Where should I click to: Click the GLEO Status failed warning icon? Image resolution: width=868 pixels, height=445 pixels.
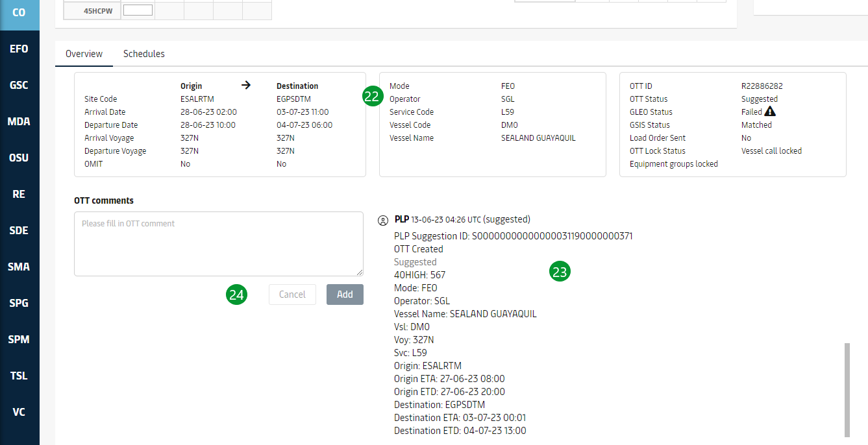coord(770,112)
